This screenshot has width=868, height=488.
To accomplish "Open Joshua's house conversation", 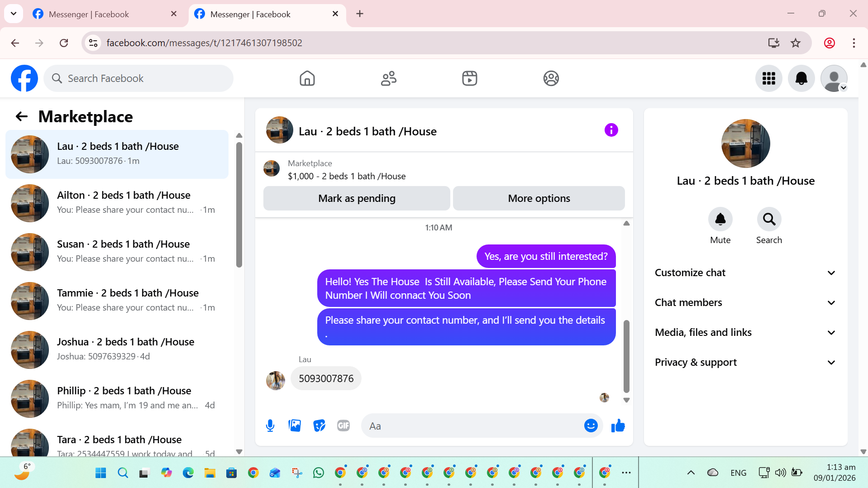I will click(117, 350).
